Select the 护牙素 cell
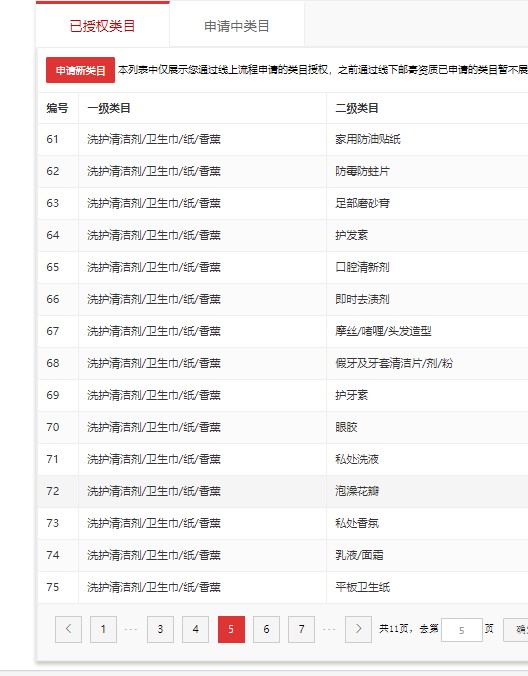 (351, 395)
